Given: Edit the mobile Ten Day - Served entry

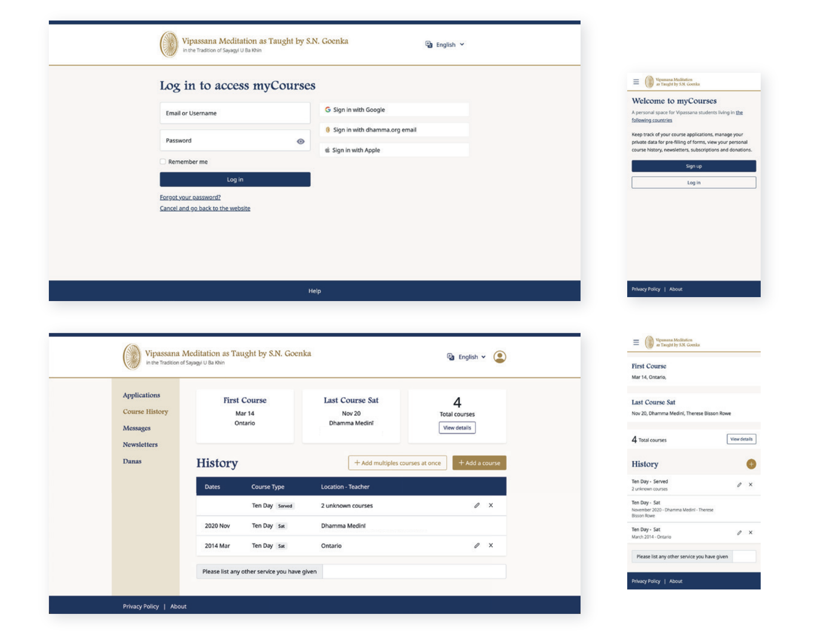Looking at the screenshot, I should pos(739,485).
